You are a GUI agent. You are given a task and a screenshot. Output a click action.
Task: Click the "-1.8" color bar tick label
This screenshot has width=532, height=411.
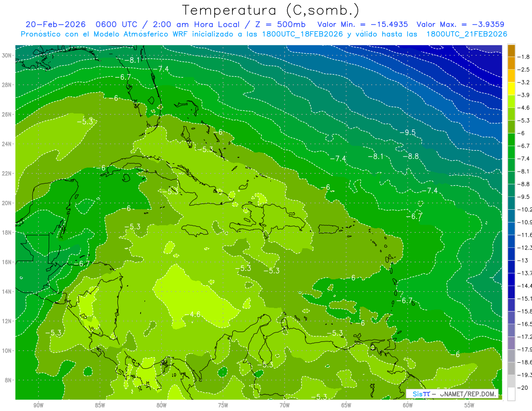point(524,57)
